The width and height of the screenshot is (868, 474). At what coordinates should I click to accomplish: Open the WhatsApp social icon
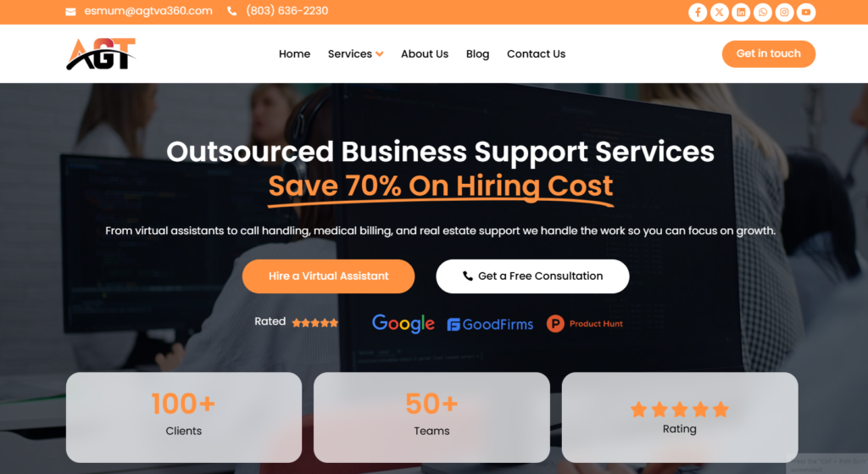pyautogui.click(x=763, y=12)
